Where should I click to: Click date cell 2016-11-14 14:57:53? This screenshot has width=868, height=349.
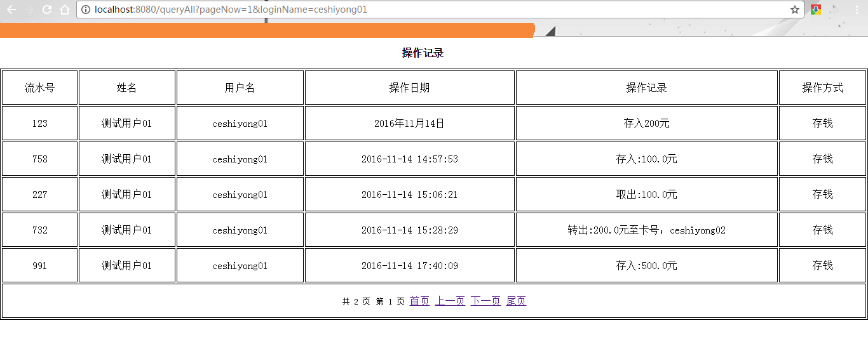410,159
